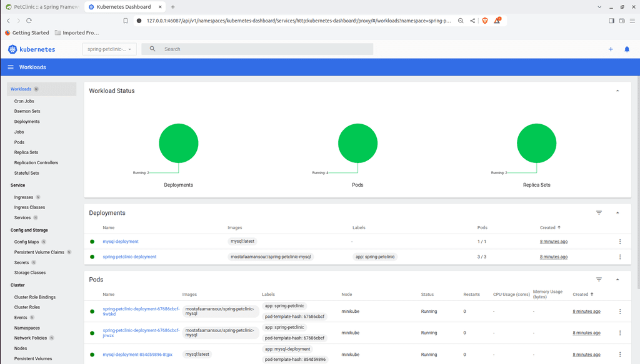The width and height of the screenshot is (640, 364).
Task: Open the browser tab list dropdown
Action: click(x=599, y=7)
